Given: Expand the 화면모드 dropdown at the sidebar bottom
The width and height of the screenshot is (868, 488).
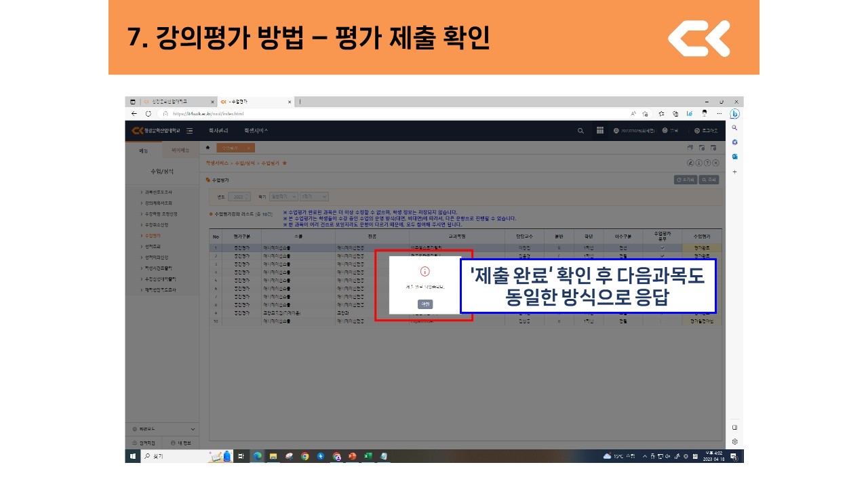Looking at the screenshot, I should (x=193, y=429).
